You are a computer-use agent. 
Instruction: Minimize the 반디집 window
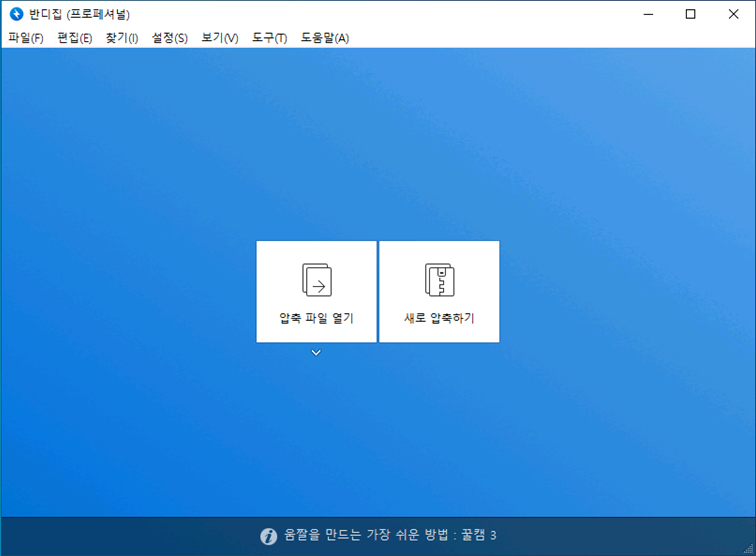pos(648,14)
